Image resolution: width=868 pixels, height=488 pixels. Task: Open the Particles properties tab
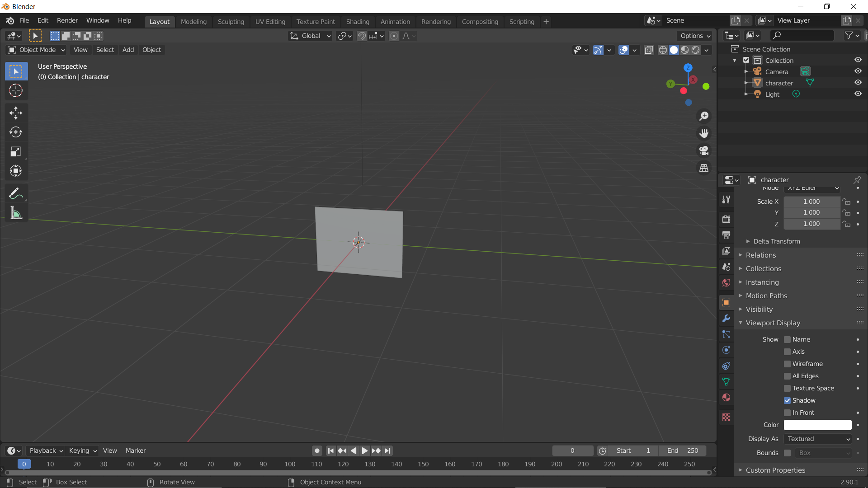(x=726, y=334)
